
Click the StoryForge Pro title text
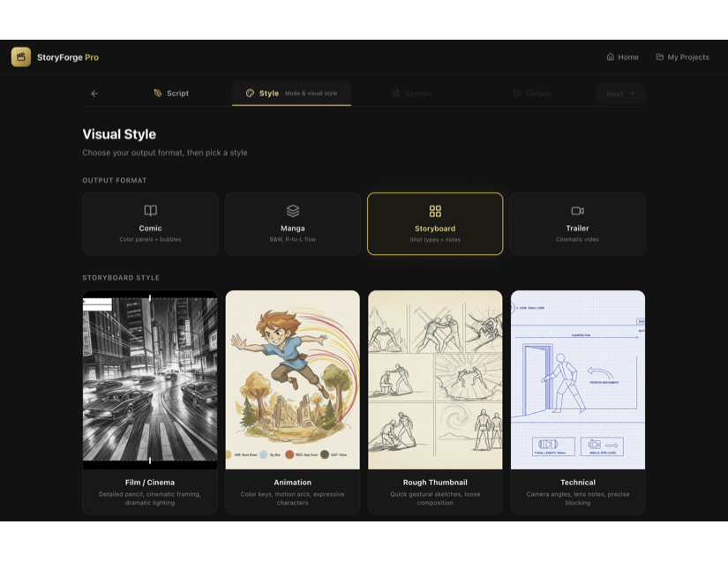pos(68,57)
